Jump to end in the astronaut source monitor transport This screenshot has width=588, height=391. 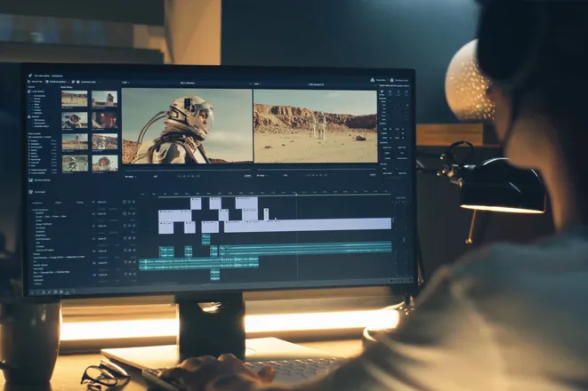[198, 176]
